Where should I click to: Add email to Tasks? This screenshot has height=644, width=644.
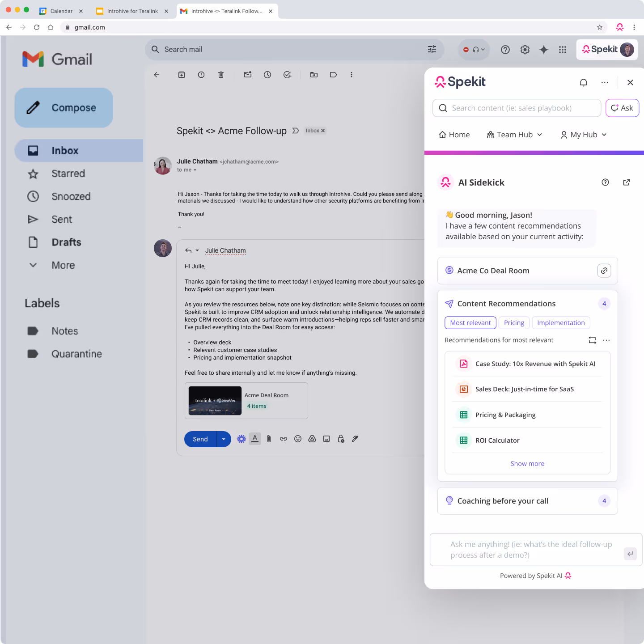[x=287, y=75]
